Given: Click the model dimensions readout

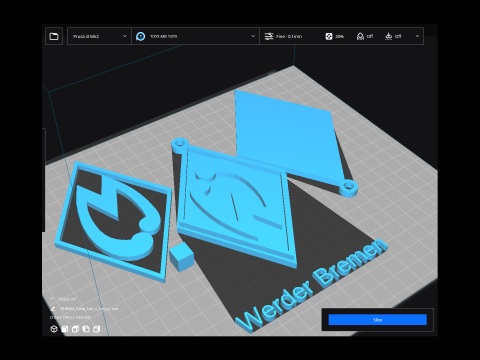Looking at the screenshot, I should (70, 317).
